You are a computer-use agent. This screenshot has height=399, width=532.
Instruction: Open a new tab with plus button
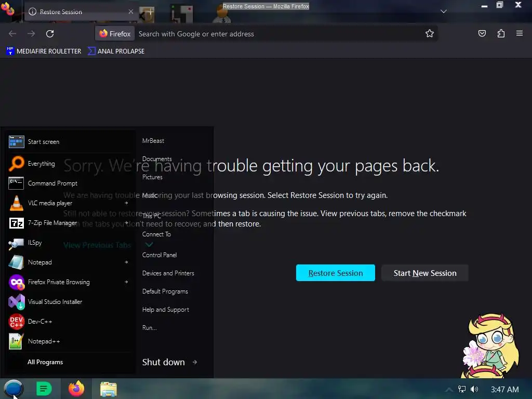(150, 12)
